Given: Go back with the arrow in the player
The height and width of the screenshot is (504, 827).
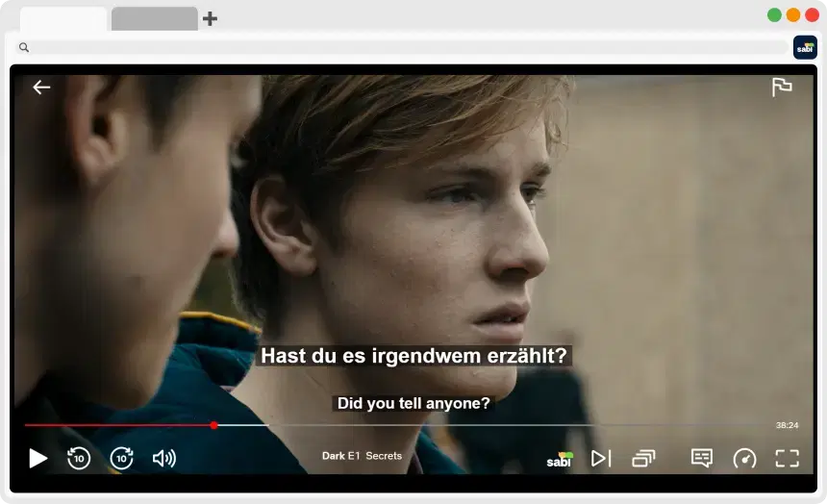Looking at the screenshot, I should 41,88.
